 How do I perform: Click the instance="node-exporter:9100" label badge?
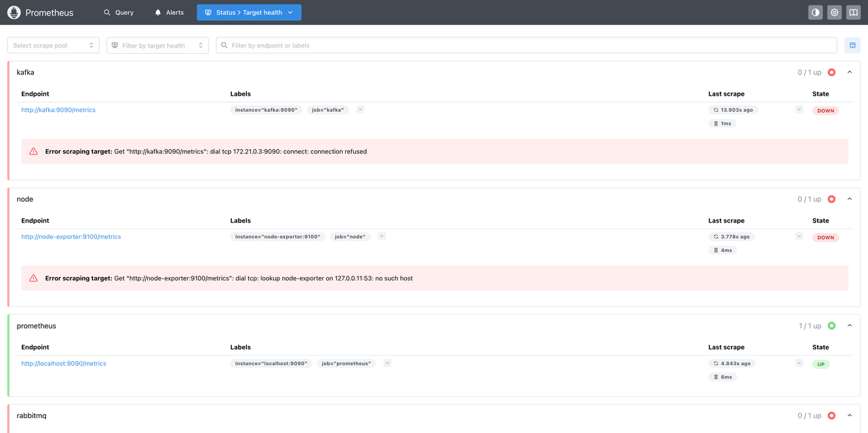[x=277, y=237]
